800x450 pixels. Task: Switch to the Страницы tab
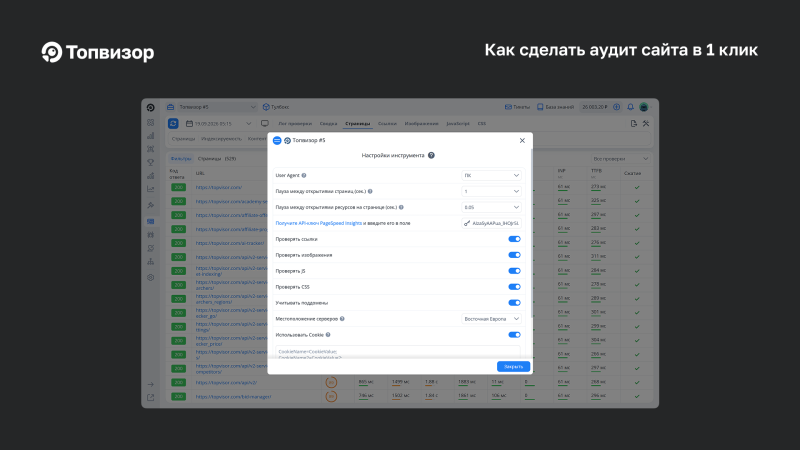coord(358,123)
